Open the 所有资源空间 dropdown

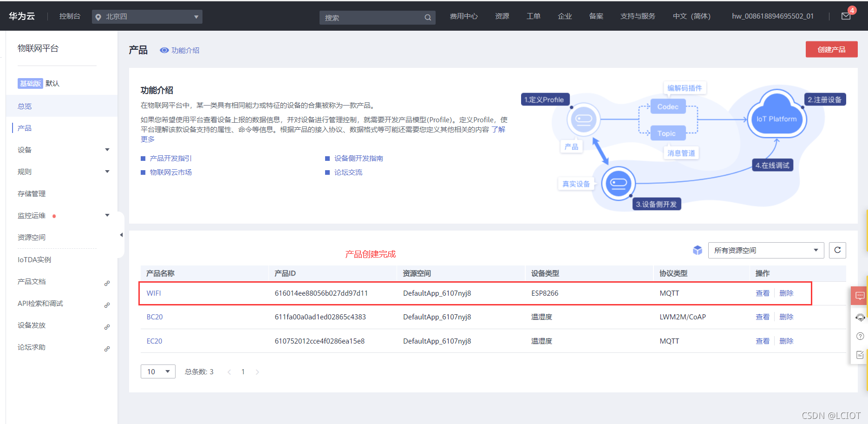(766, 250)
